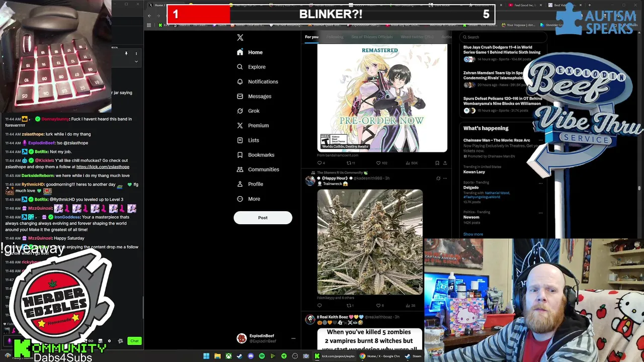Open Newsom trending topic

coord(471,217)
